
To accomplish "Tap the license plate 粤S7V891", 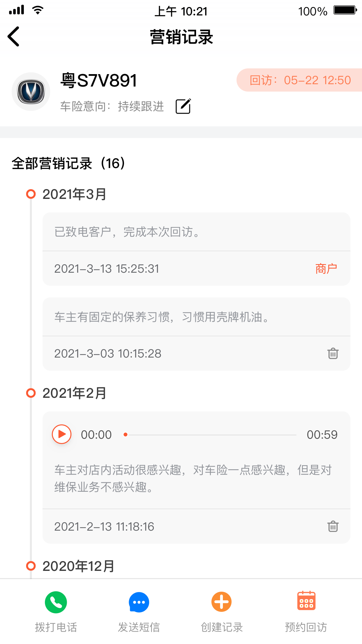I will [x=99, y=80].
